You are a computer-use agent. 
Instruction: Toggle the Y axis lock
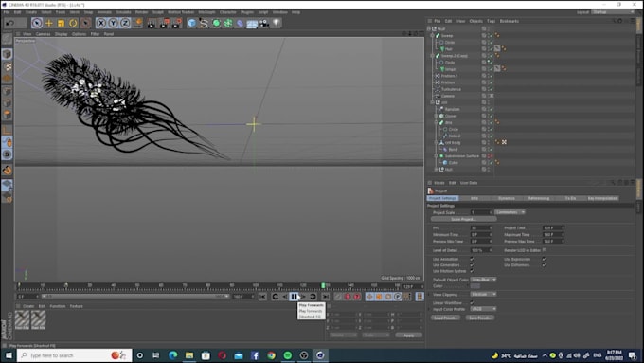[x=113, y=24]
